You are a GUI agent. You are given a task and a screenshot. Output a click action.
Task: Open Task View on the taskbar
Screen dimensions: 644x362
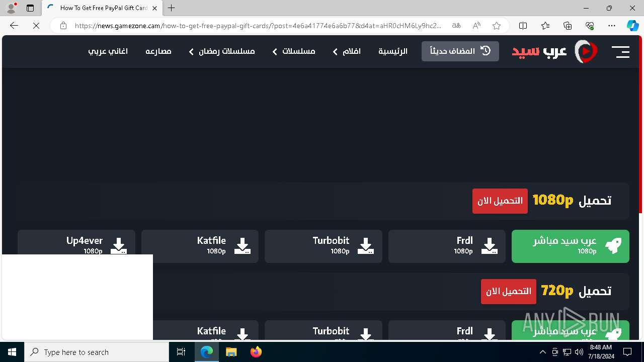coord(181,352)
